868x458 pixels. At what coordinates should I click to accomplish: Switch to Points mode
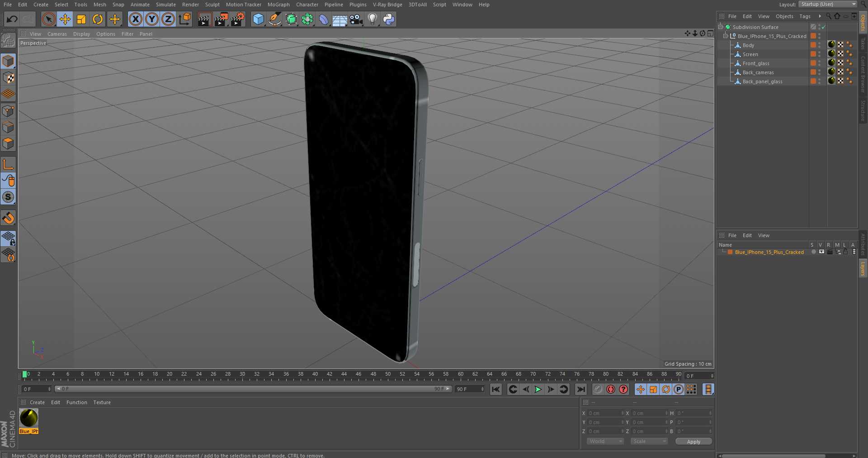[x=8, y=111]
